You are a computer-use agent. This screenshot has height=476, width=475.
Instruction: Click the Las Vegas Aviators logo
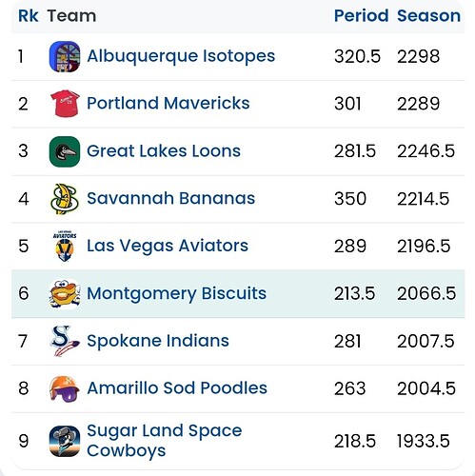click(x=65, y=246)
